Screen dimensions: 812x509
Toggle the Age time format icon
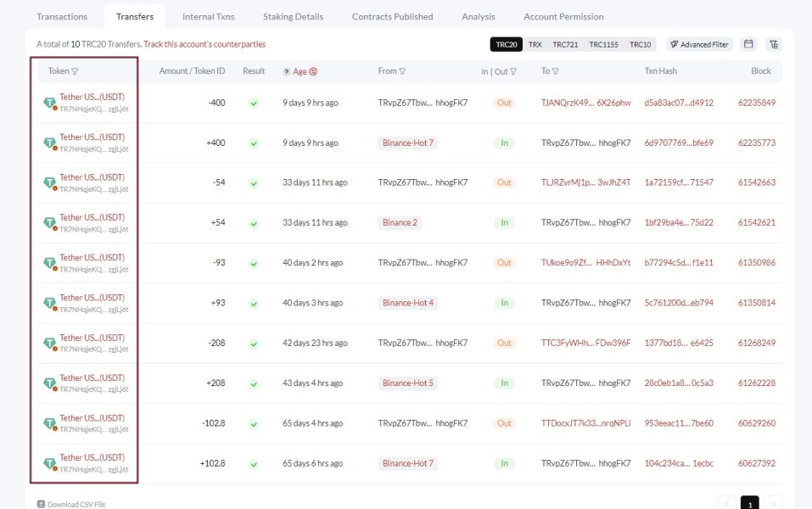coord(313,71)
